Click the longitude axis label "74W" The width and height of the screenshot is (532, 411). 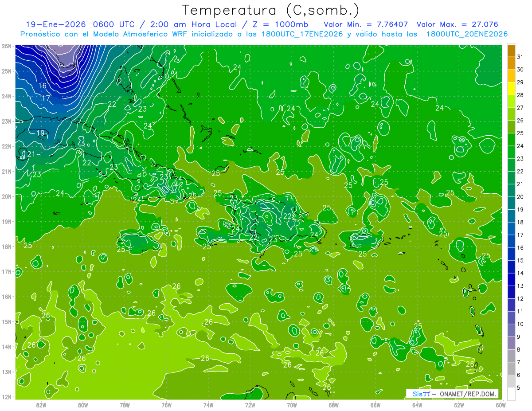[208, 405]
